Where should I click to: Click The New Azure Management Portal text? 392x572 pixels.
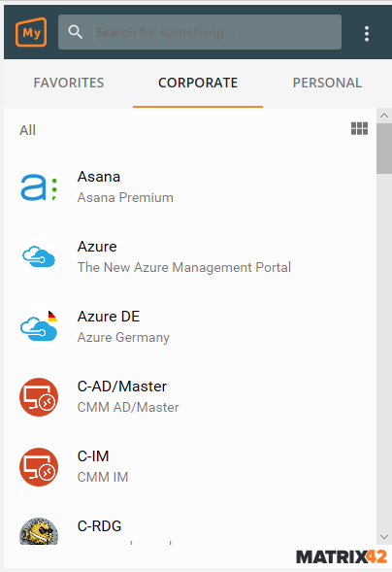(184, 267)
